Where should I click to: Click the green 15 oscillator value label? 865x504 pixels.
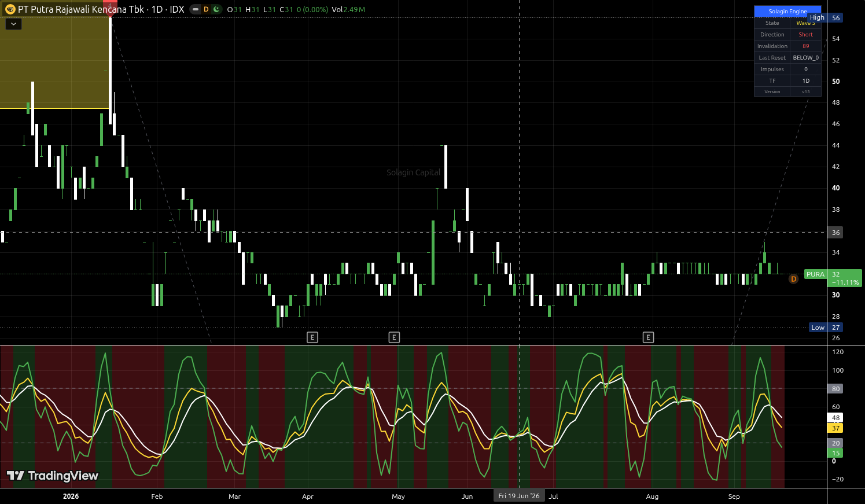point(835,453)
